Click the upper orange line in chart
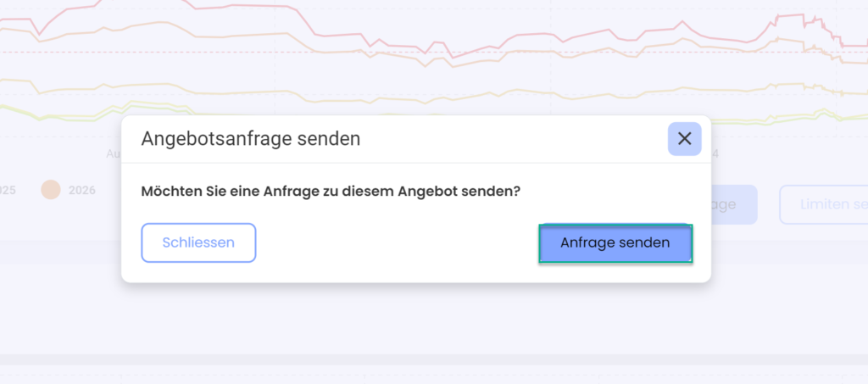 point(166,23)
